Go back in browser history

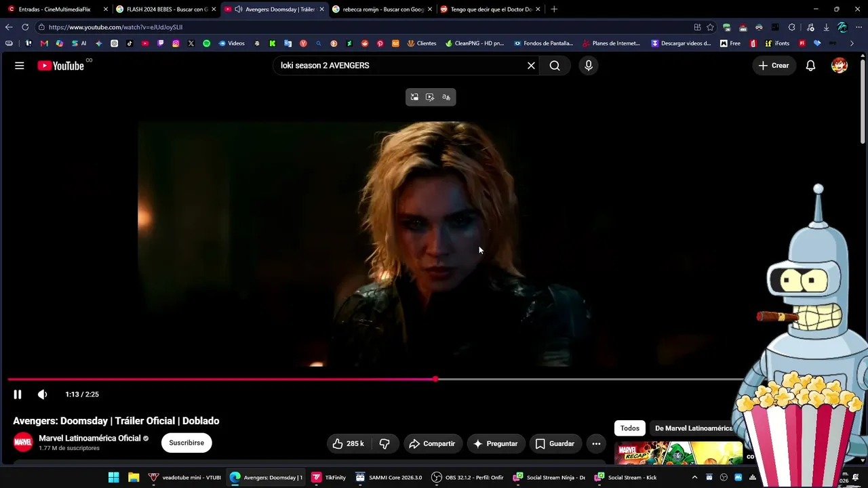pyautogui.click(x=9, y=27)
